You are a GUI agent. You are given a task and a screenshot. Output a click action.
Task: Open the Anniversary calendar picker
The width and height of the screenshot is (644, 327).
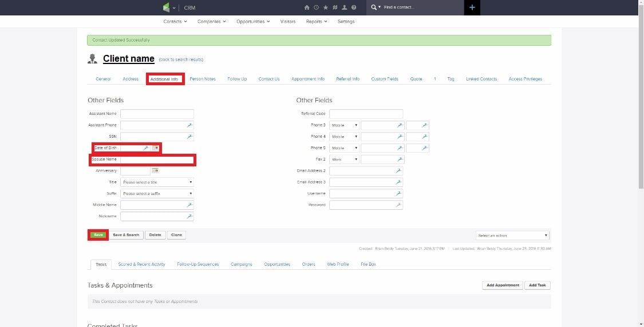[x=155, y=171]
